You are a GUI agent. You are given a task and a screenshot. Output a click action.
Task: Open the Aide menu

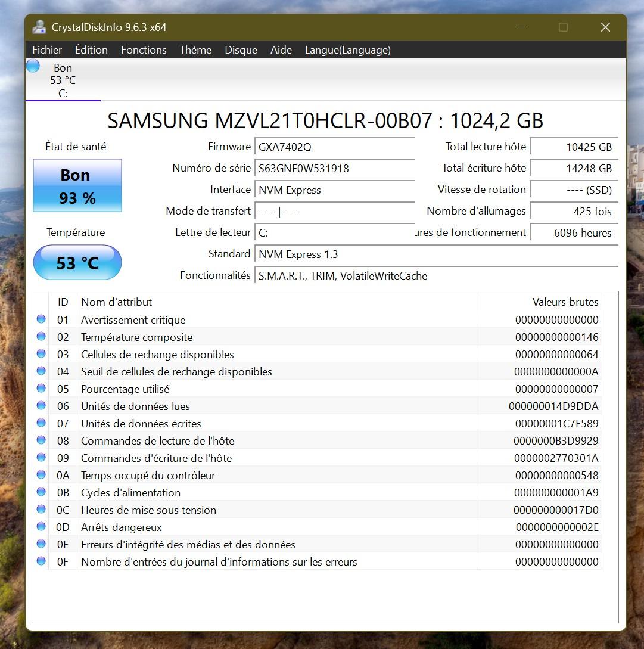pyautogui.click(x=281, y=50)
